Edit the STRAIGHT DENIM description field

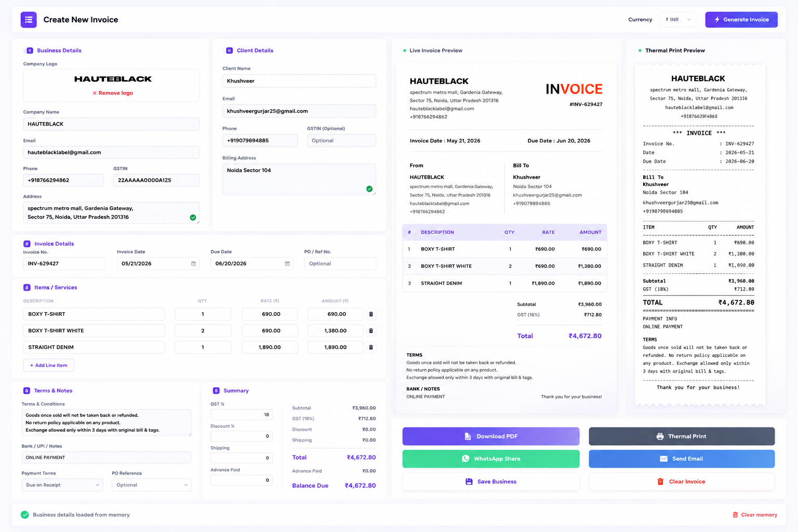coord(94,348)
